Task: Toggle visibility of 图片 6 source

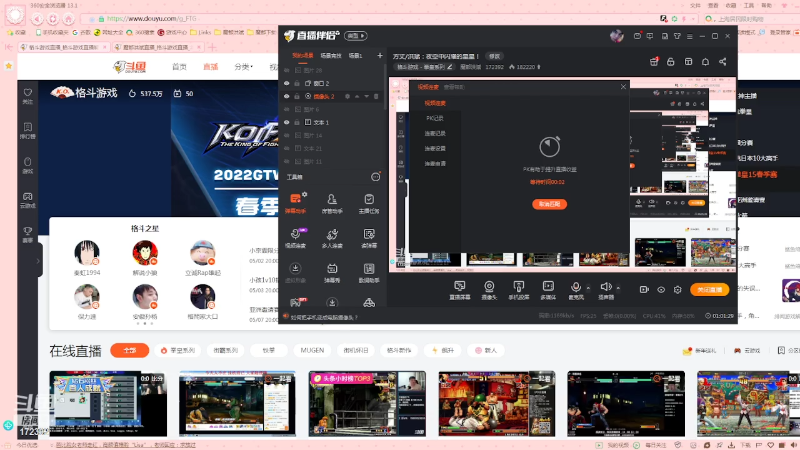Action: (287, 109)
